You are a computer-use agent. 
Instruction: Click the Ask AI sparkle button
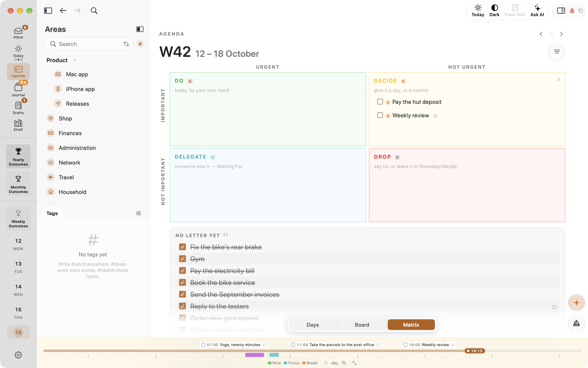[537, 11]
